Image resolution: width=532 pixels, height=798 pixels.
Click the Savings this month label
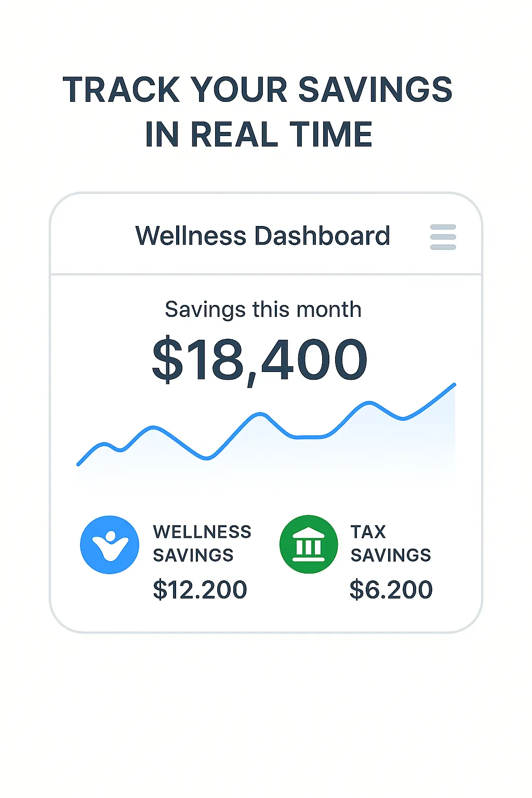(263, 310)
